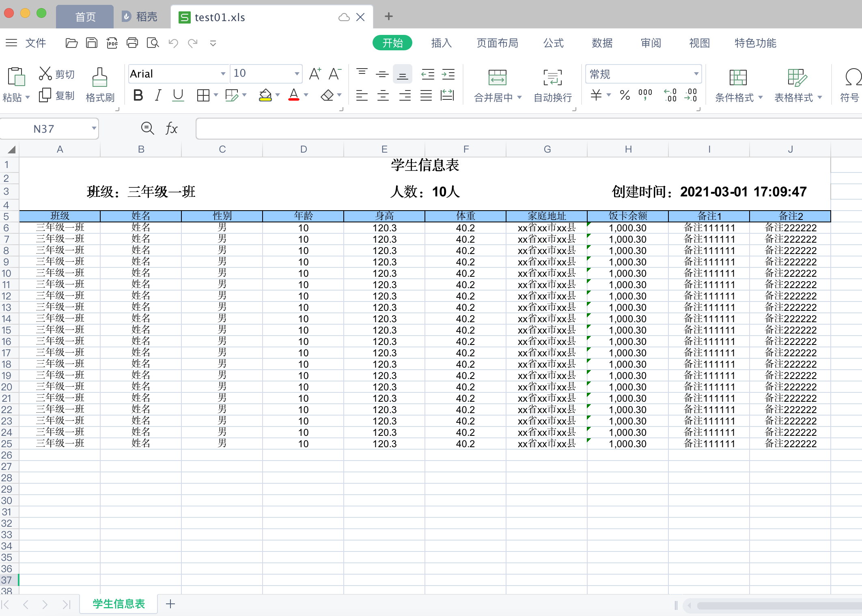Expand the number format 常规 dropdown
The width and height of the screenshot is (862, 616).
[696, 74]
